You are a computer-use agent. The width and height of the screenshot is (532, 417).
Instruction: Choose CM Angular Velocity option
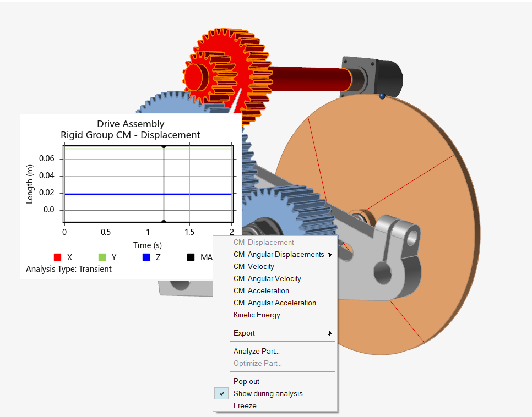[x=267, y=279]
